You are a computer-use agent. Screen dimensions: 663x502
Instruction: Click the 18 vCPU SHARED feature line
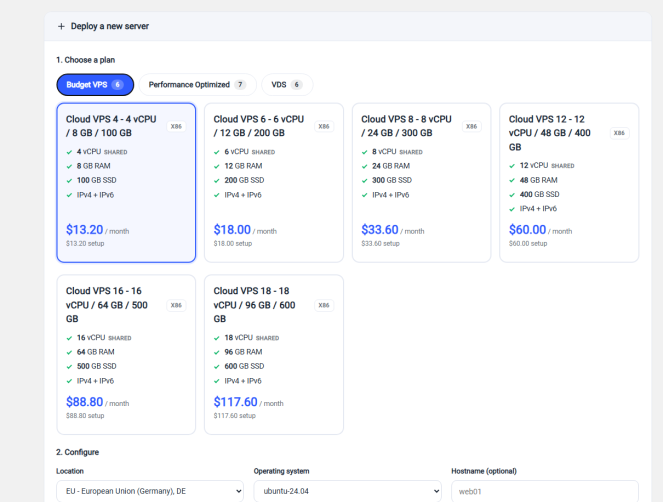click(247, 337)
